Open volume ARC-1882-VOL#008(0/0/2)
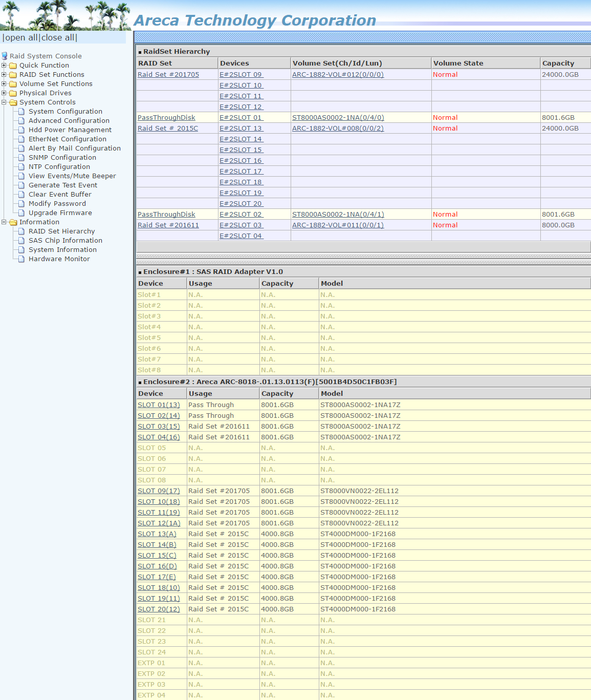The image size is (591, 700). point(338,129)
